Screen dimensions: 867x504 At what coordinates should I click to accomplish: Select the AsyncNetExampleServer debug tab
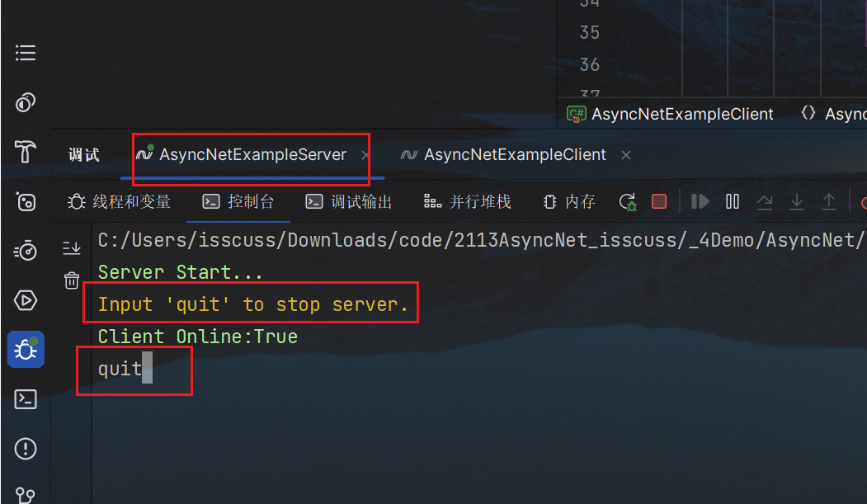pos(252,155)
